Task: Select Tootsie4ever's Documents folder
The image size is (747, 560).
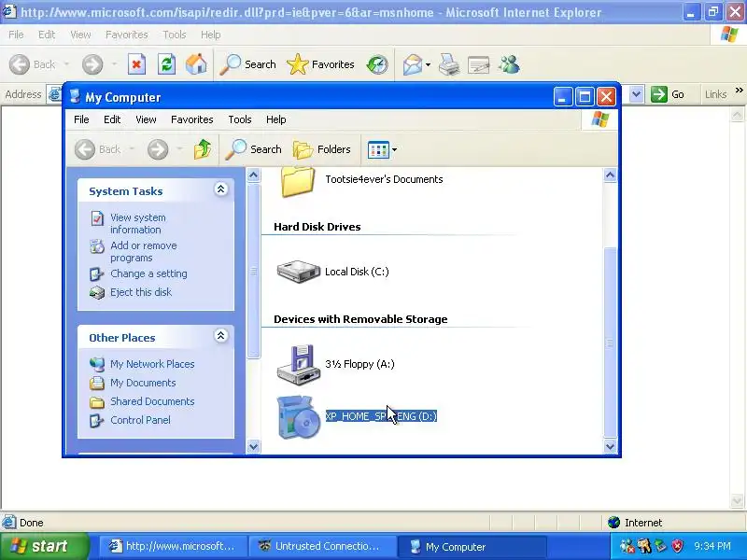Action: click(362, 181)
